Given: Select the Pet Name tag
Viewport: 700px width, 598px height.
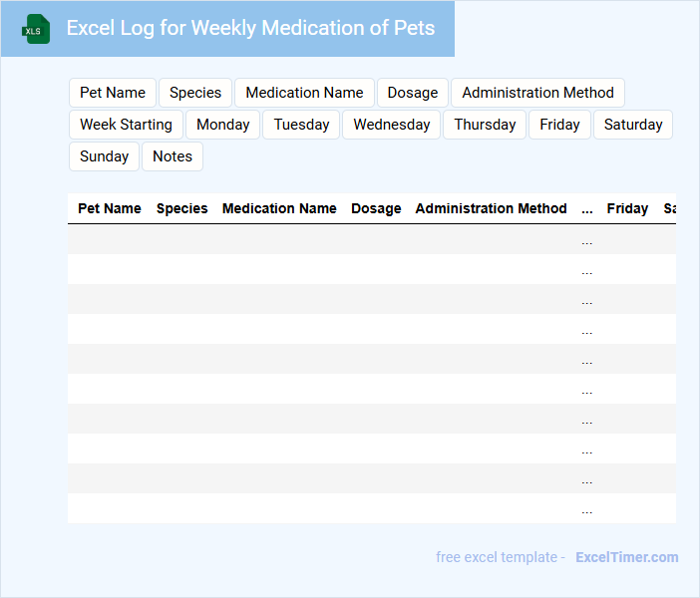Looking at the screenshot, I should tap(113, 93).
